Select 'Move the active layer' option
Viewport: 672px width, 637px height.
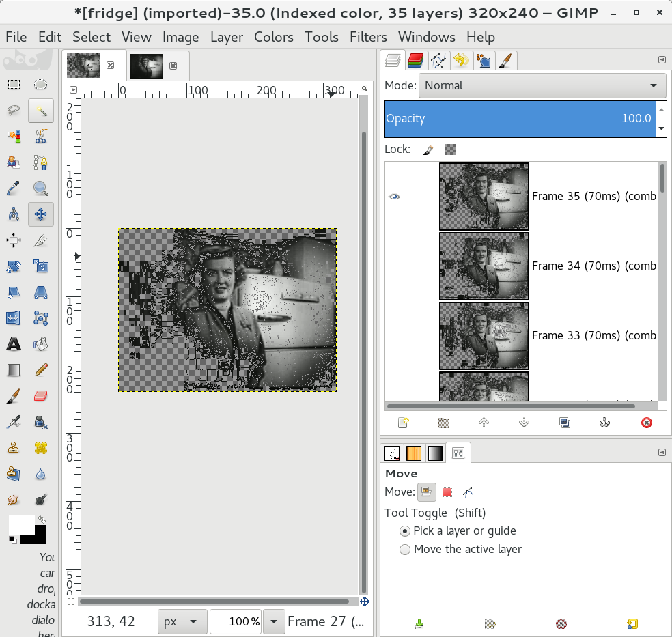[405, 549]
